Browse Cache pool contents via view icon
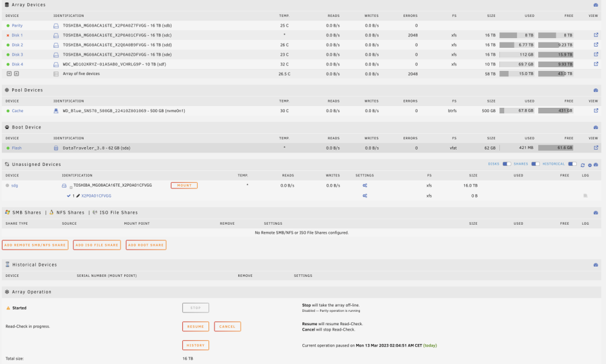Viewport: 606px width, 364px height. [596, 110]
